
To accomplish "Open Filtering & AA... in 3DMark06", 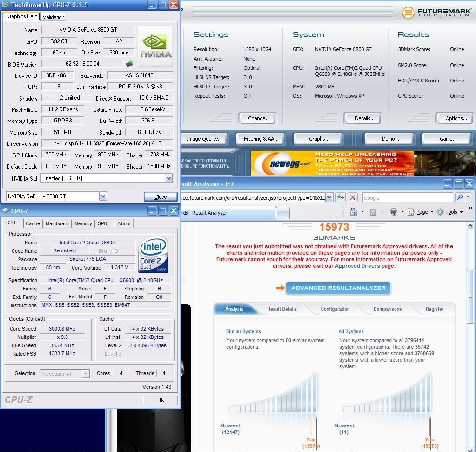I will 261,139.
